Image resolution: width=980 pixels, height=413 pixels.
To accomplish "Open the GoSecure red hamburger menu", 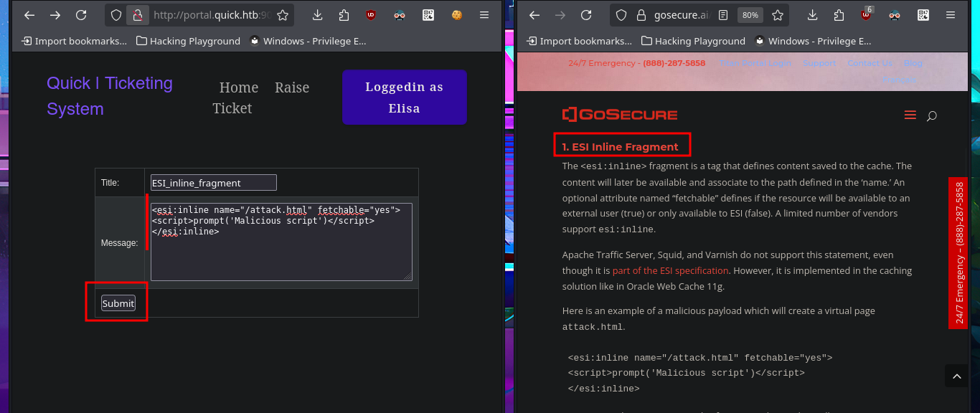I will click(x=910, y=115).
